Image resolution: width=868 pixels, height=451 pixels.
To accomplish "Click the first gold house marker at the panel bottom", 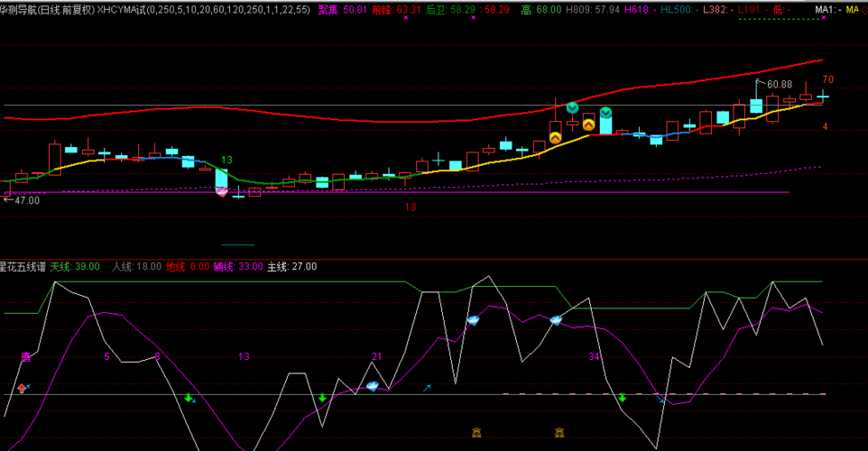I will 476,432.
